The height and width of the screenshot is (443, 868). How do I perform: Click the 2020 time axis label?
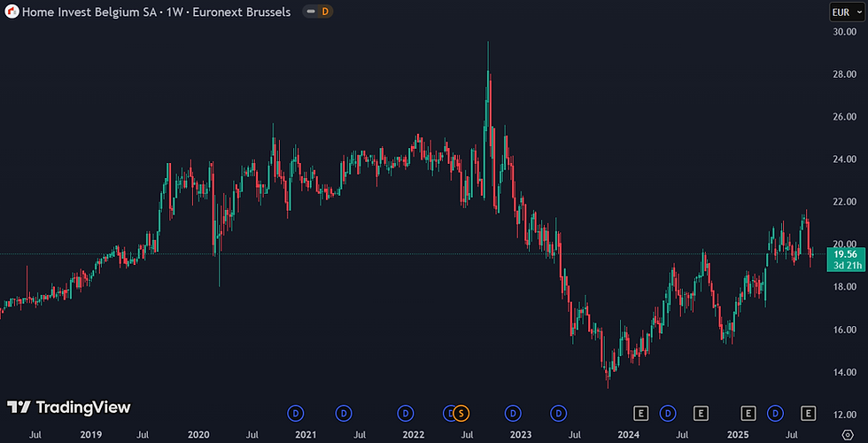[x=198, y=435]
